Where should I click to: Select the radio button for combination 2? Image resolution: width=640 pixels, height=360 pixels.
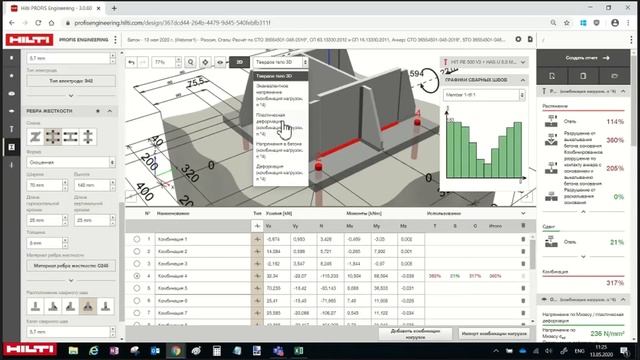(137, 251)
